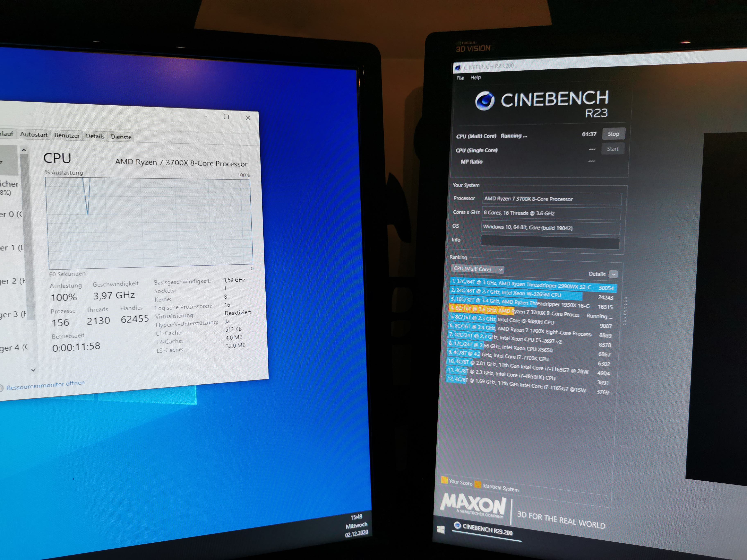Select orange Ryzen 7 3700X ranking row
This screenshot has width=747, height=560.
pyautogui.click(x=531, y=312)
